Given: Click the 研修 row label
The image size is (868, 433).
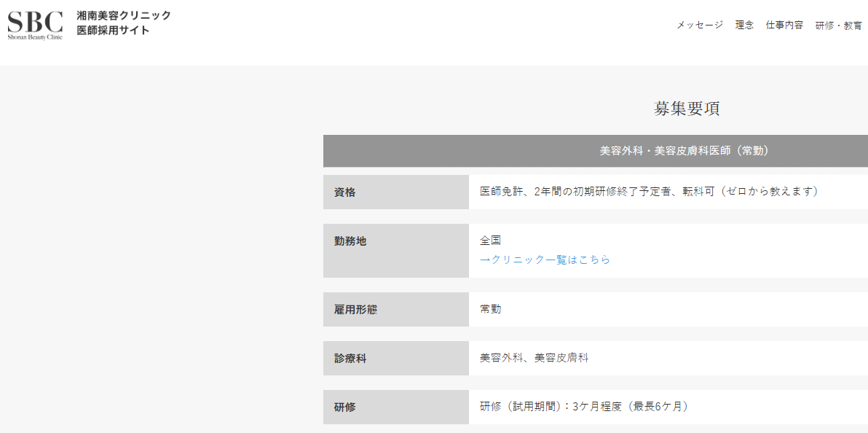Looking at the screenshot, I should click(x=396, y=407).
